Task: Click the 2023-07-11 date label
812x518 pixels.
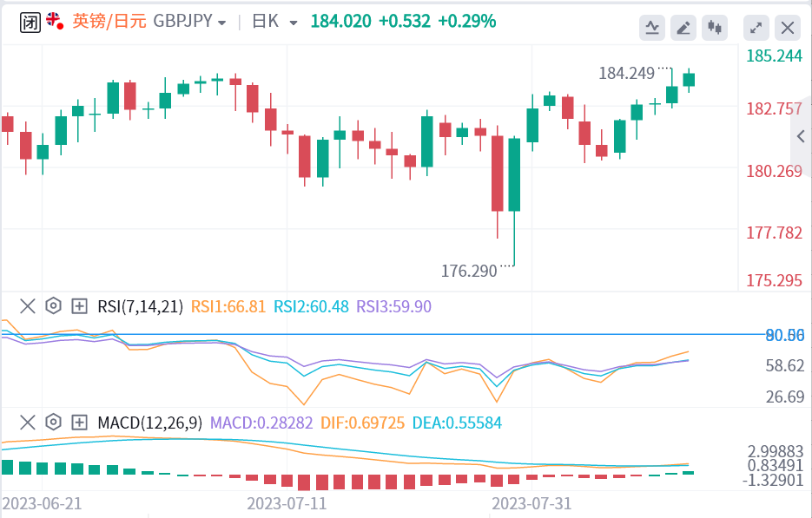Action: tap(287, 503)
